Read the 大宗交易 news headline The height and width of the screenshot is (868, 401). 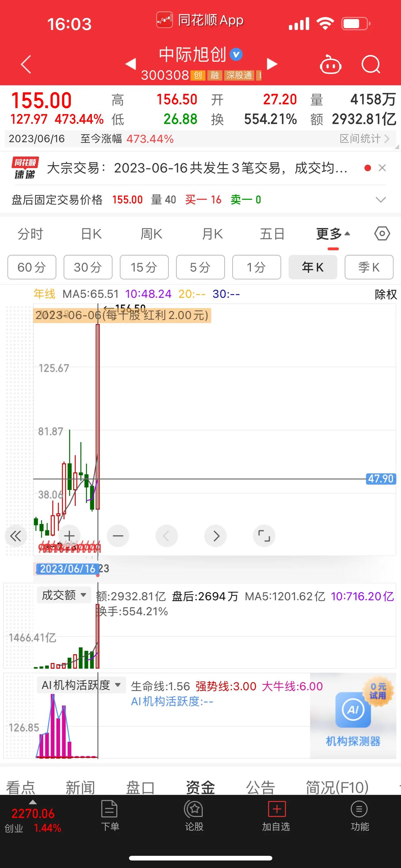(x=197, y=167)
